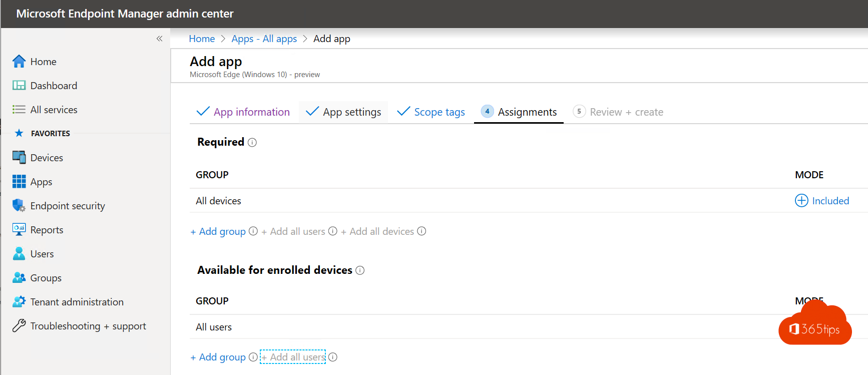Open the Reports icon in sidebar
Image resolution: width=868 pixels, height=375 pixels.
(x=19, y=230)
